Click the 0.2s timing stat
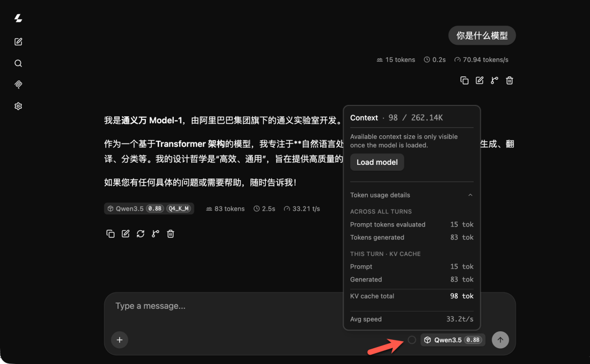 (435, 60)
